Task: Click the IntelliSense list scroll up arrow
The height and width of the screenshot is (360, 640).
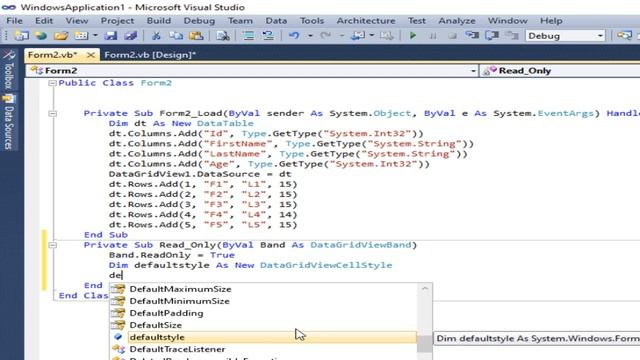Action: [x=425, y=289]
